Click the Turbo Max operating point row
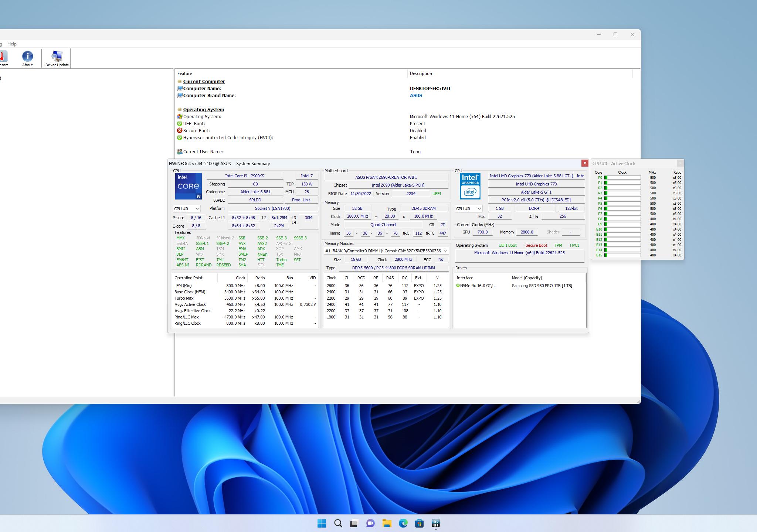Viewport: 757px width, 532px height. (245, 298)
